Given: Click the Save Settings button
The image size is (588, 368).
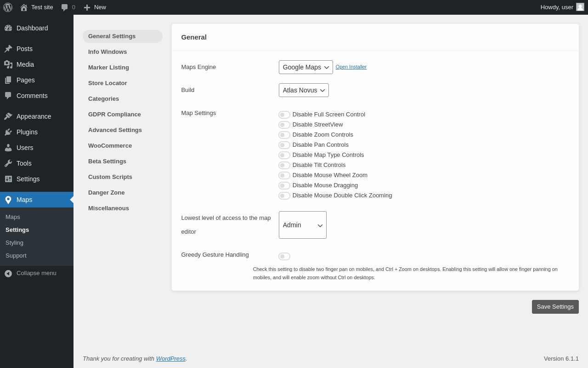Looking at the screenshot, I should (x=555, y=307).
